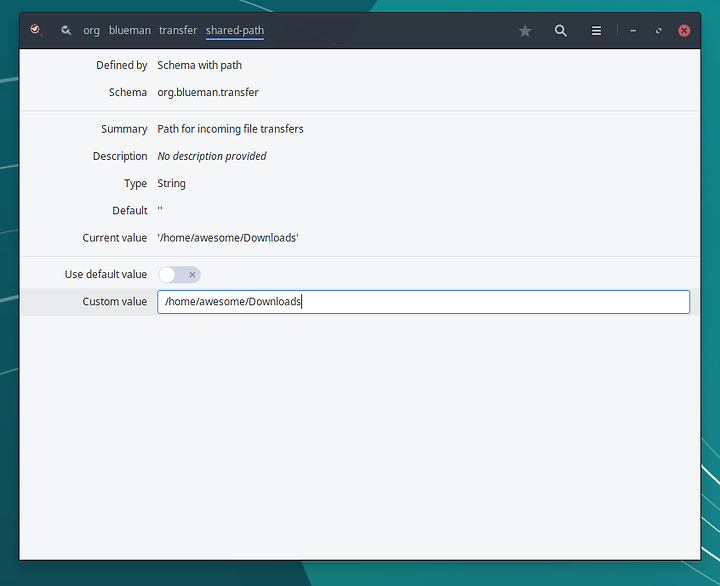
Task: Select text 'Path for incoming file transfers'
Action: tap(230, 129)
